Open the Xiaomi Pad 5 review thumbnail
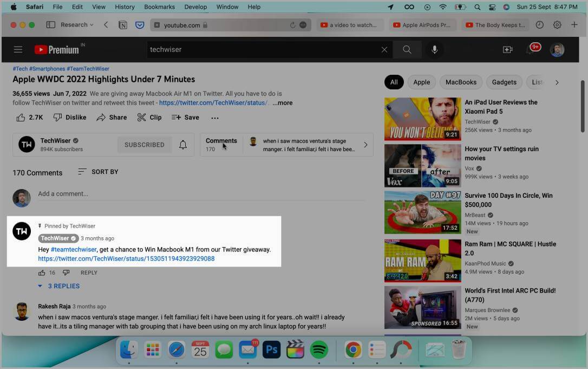The width and height of the screenshot is (588, 369). [423, 119]
